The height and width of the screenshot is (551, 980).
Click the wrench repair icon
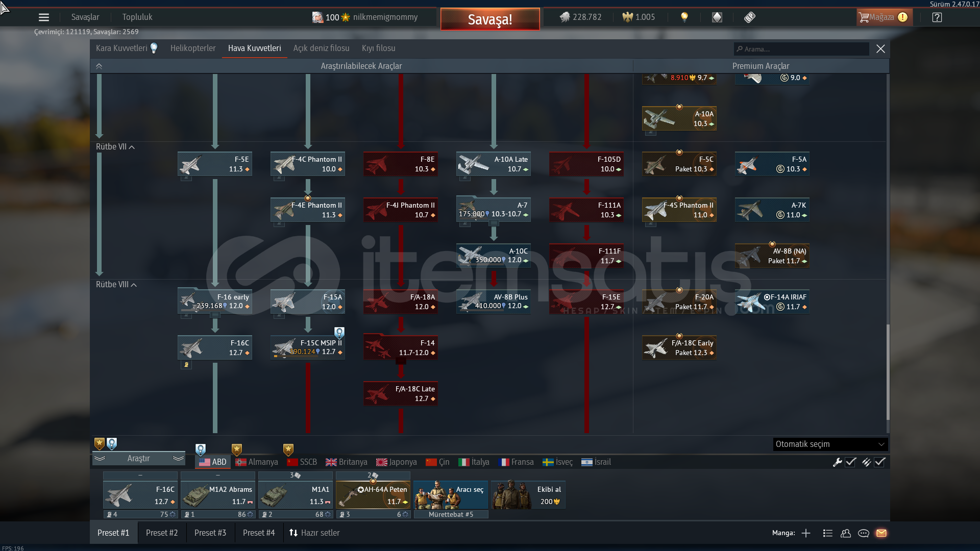click(837, 462)
